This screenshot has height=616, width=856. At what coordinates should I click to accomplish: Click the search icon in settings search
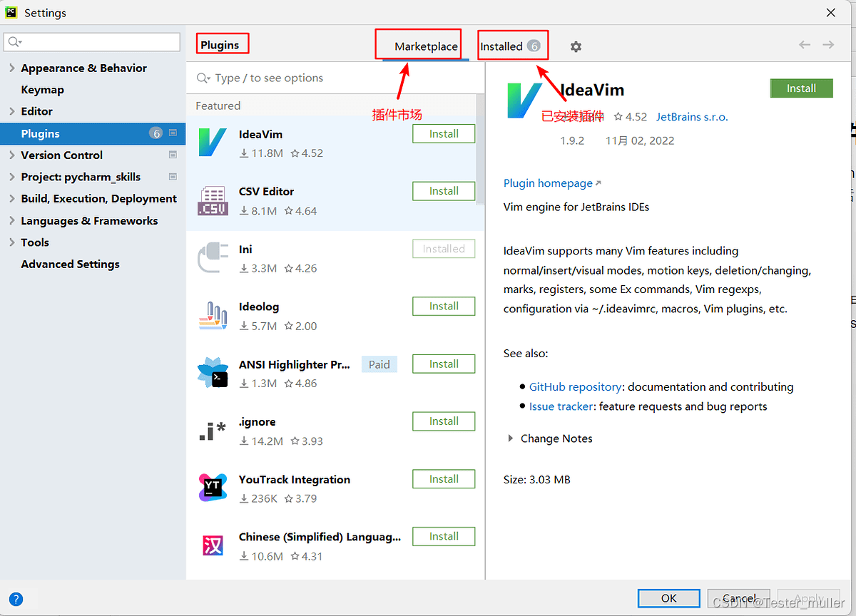tap(14, 43)
